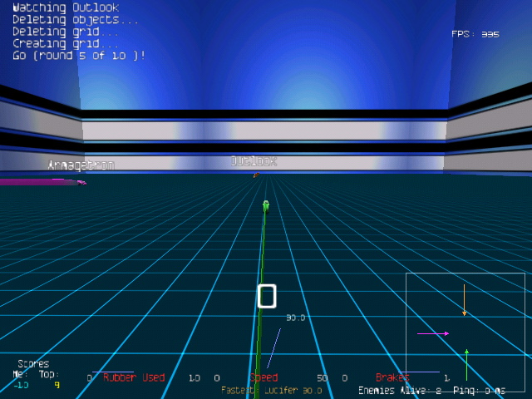Click the Outlook player name tag
The height and width of the screenshot is (399, 532).
[254, 161]
